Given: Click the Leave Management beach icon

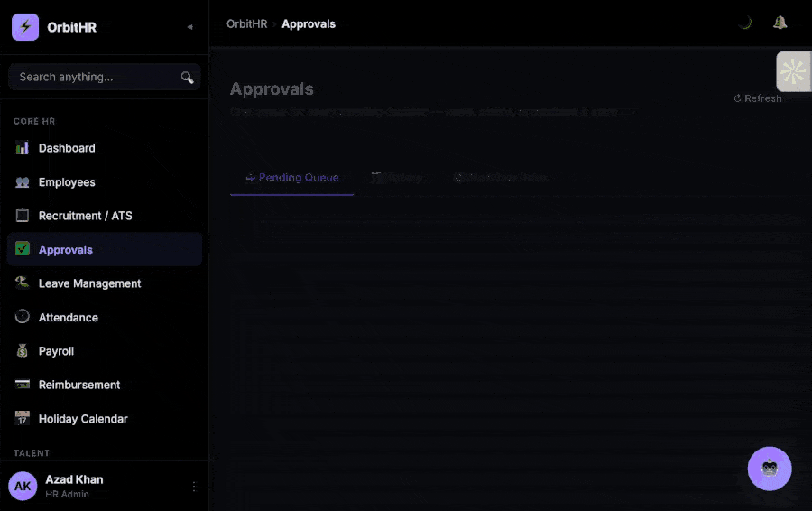Looking at the screenshot, I should click(22, 283).
